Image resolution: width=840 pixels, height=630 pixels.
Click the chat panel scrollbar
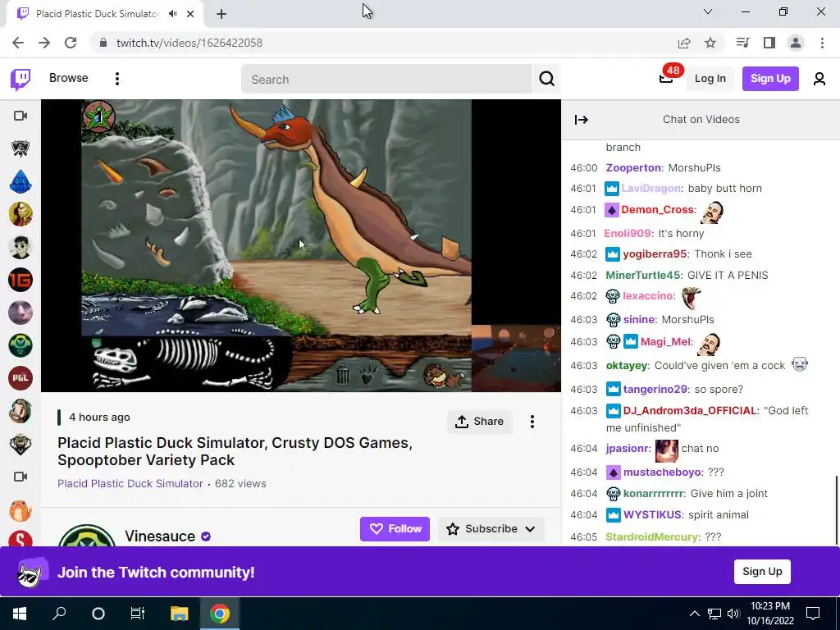pos(836,509)
